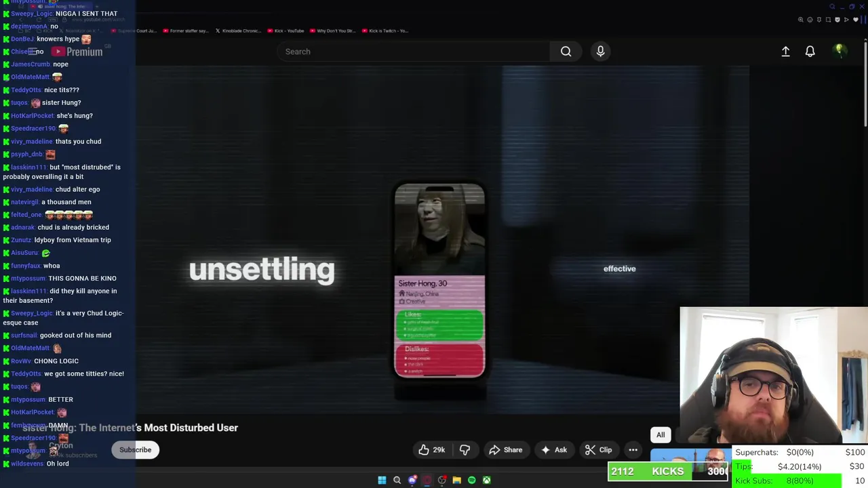Dislike the video with thumbs-down
The height and width of the screenshot is (488, 868).
point(465,449)
